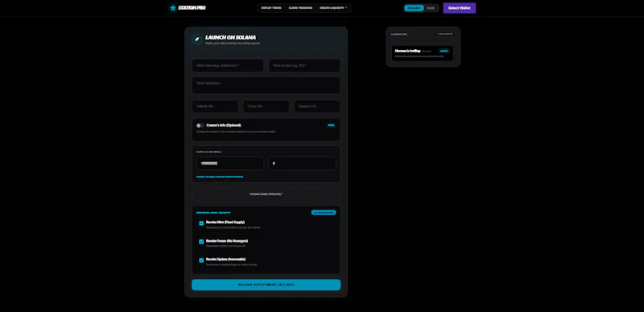Viewport: 644px width, 312px height.
Task: Expand the Create Liquidity dropdown menu
Action: pyautogui.click(x=333, y=8)
